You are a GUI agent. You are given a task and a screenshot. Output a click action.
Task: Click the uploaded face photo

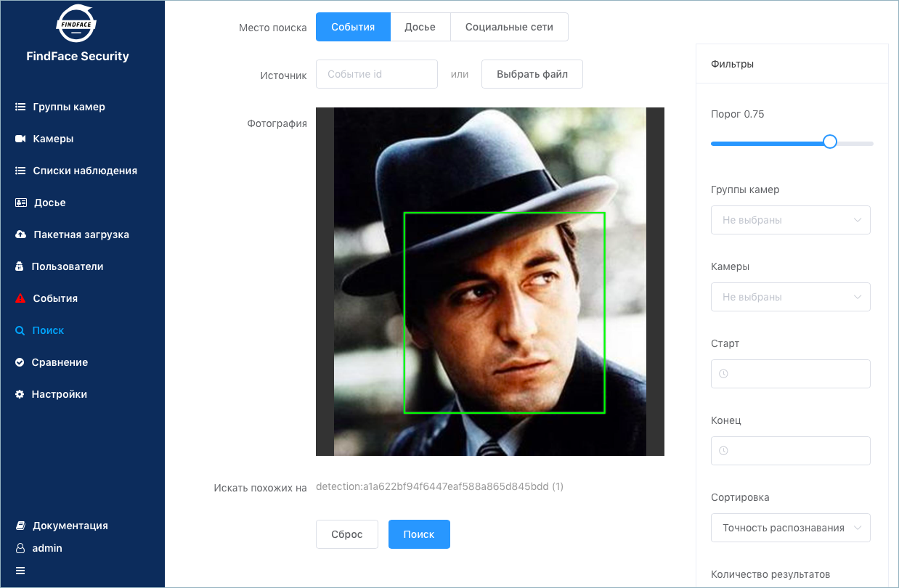coord(490,282)
